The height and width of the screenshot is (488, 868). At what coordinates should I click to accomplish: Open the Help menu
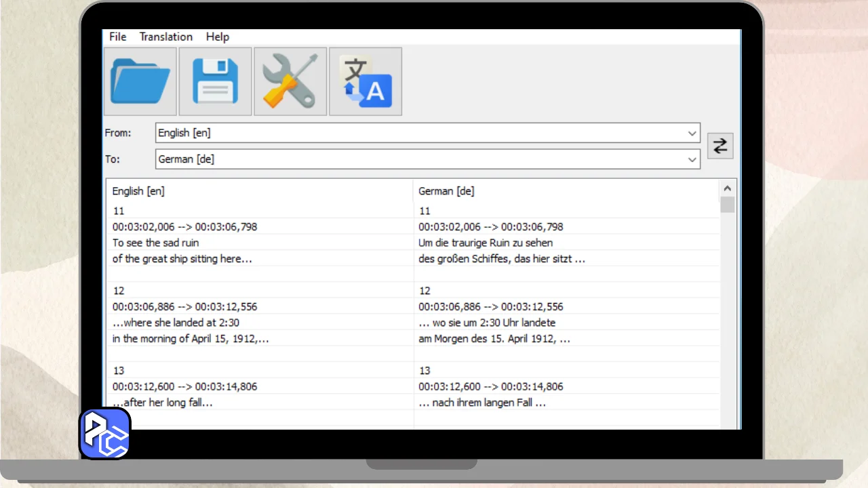tap(218, 37)
